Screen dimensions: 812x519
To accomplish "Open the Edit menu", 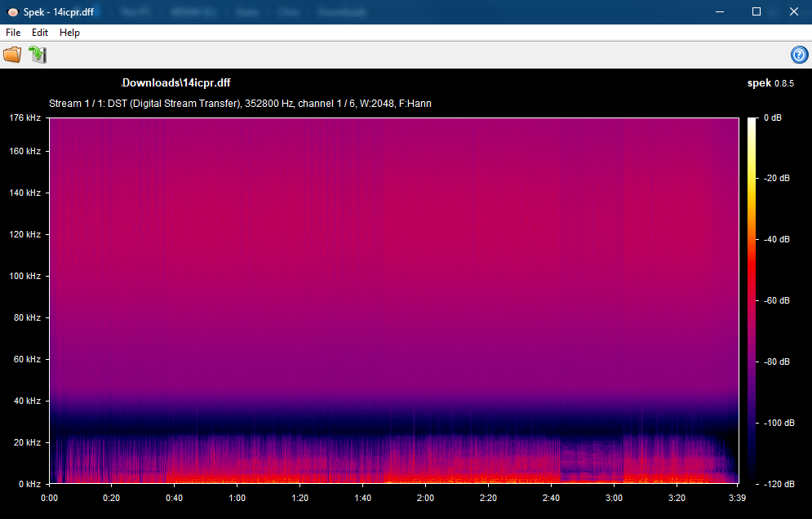I will point(40,32).
